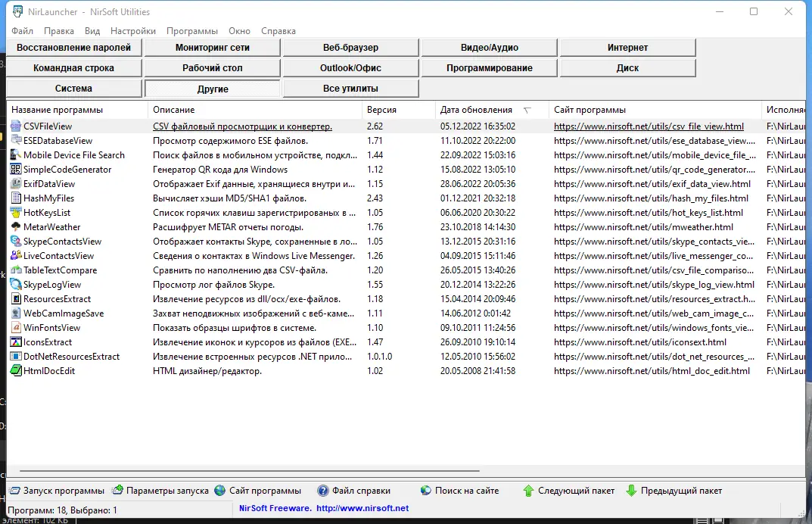The image size is (812, 524).
Task: Open the Настройки menu
Action: click(133, 31)
